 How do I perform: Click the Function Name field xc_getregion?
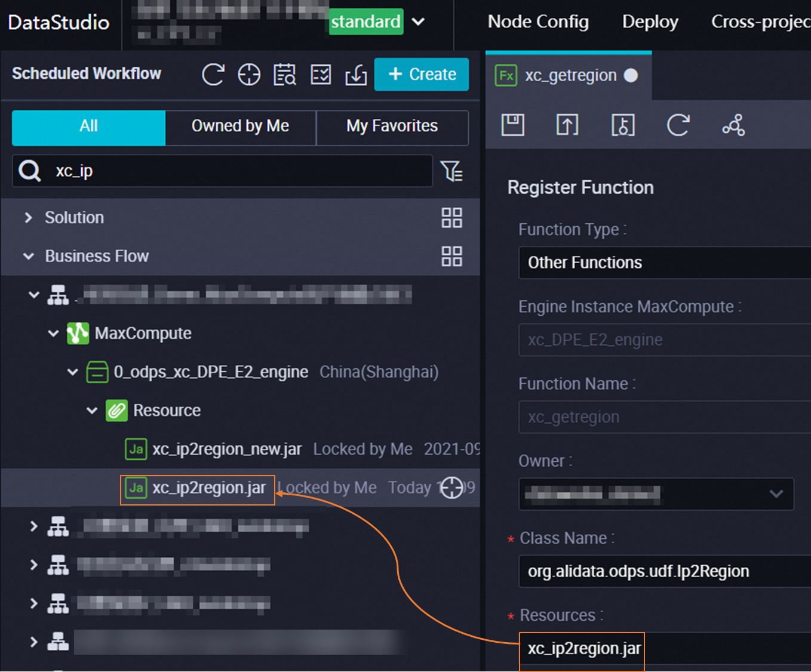(665, 417)
